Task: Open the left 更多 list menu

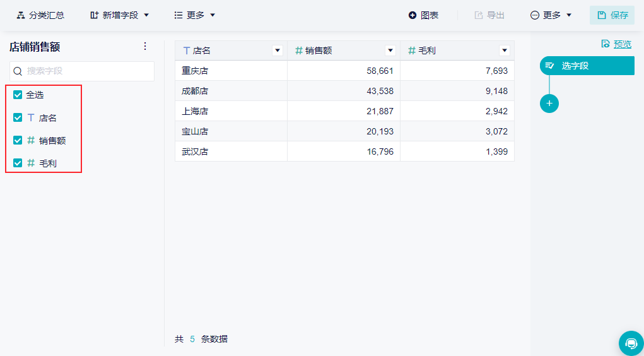Action: pos(195,15)
